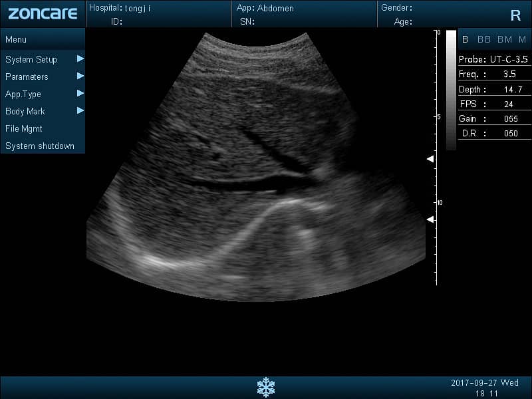Expand the System Setup submenu arrow
The width and height of the screenshot is (532, 399).
pyautogui.click(x=80, y=59)
